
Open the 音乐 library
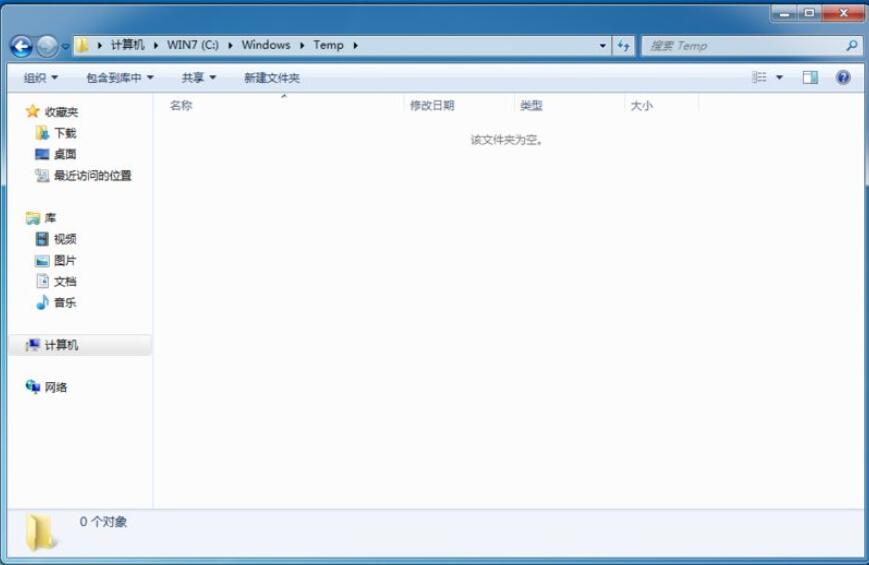coord(65,303)
